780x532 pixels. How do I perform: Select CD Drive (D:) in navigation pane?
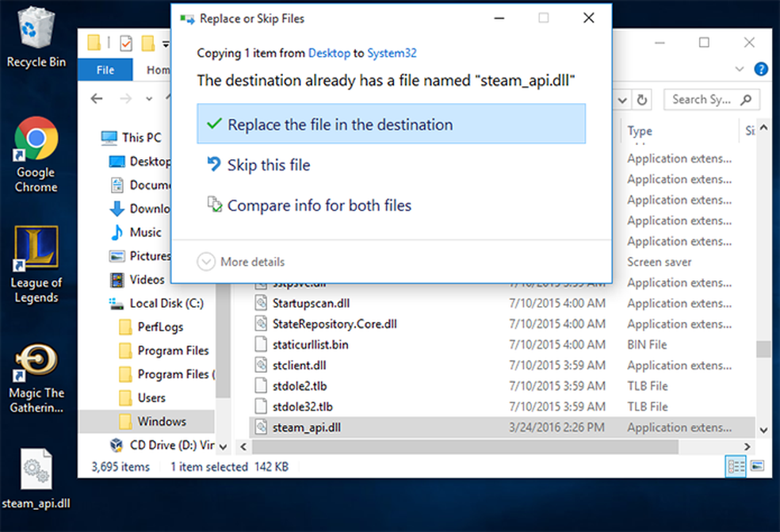click(162, 445)
